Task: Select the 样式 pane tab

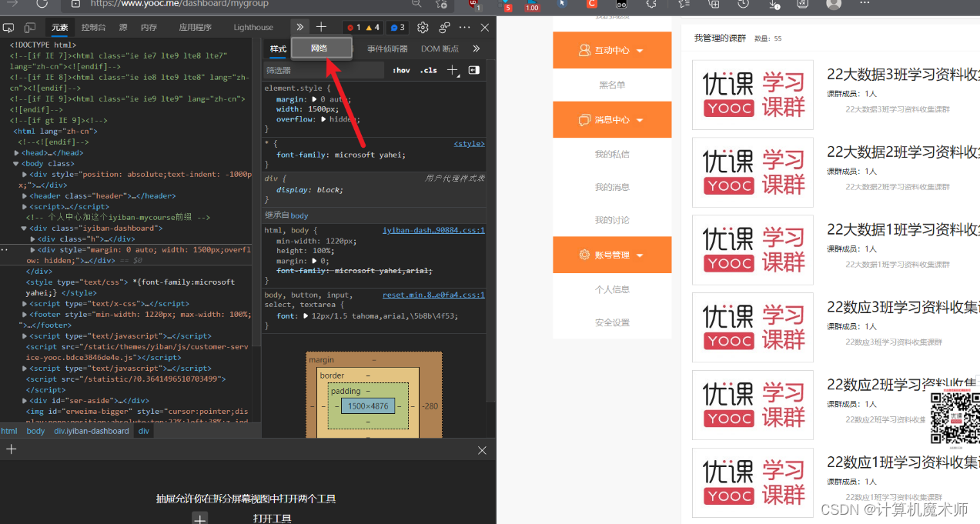Action: pos(278,48)
